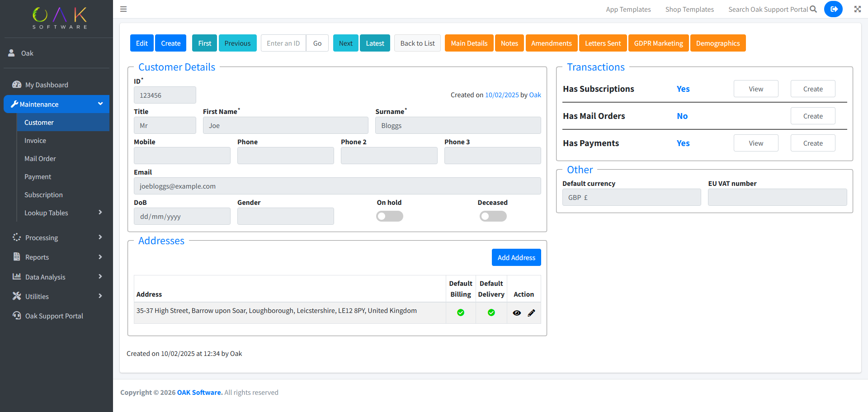This screenshot has height=412, width=868.
Task: Switch to the Notes tab
Action: click(x=509, y=43)
